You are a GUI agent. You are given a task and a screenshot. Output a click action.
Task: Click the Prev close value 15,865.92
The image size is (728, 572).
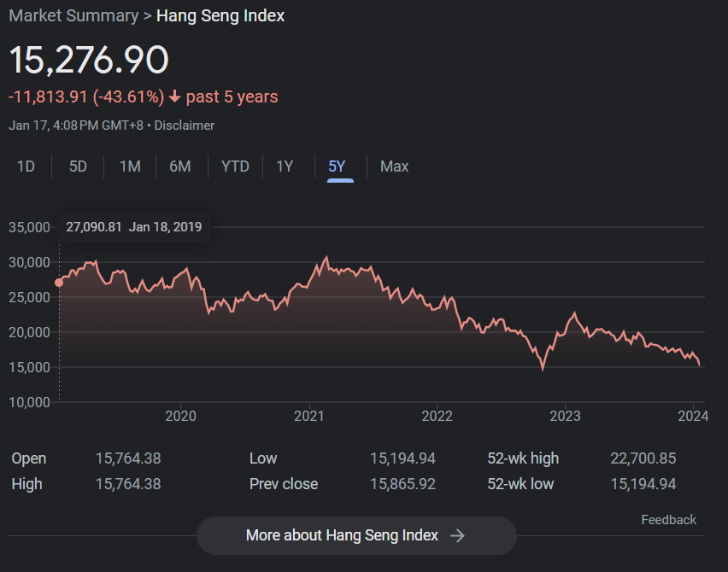pyautogui.click(x=402, y=484)
